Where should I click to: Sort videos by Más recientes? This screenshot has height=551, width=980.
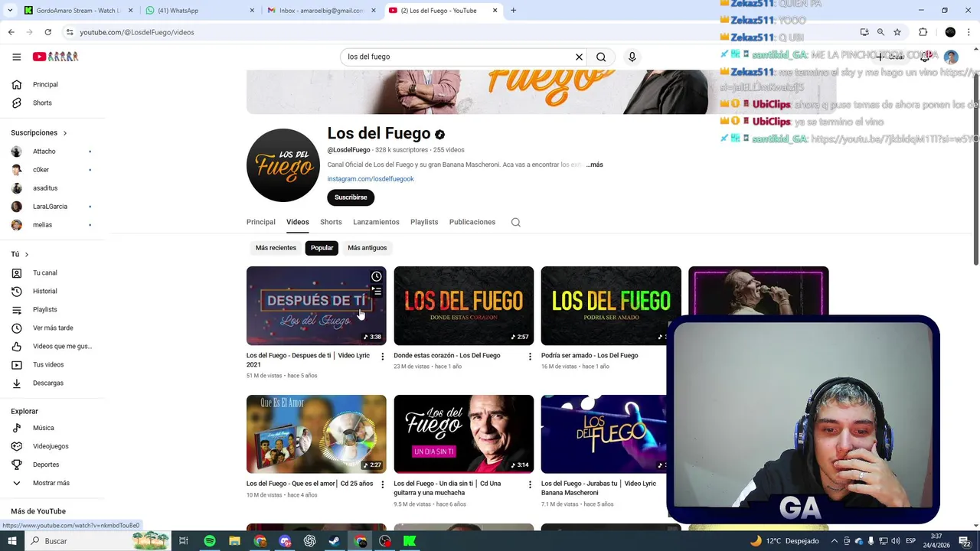(x=276, y=248)
